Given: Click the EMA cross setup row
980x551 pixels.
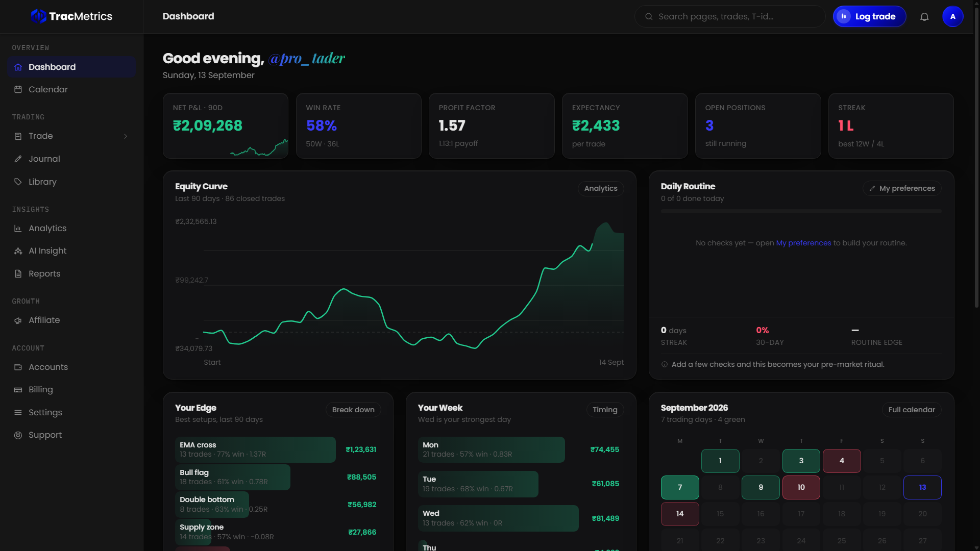Looking at the screenshot, I should (278, 449).
